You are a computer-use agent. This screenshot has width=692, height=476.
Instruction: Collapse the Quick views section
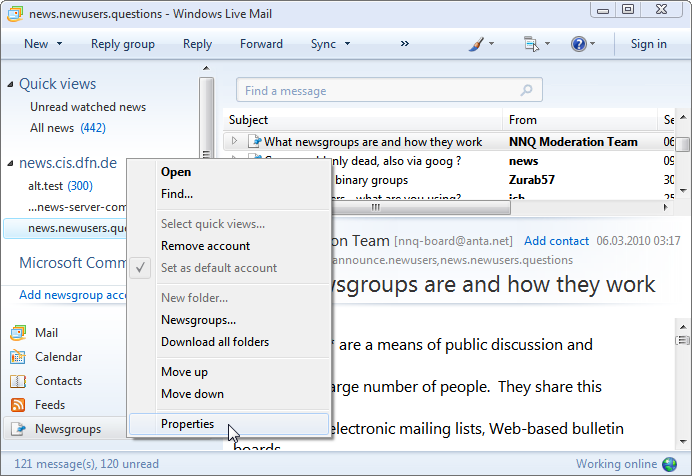click(x=10, y=85)
